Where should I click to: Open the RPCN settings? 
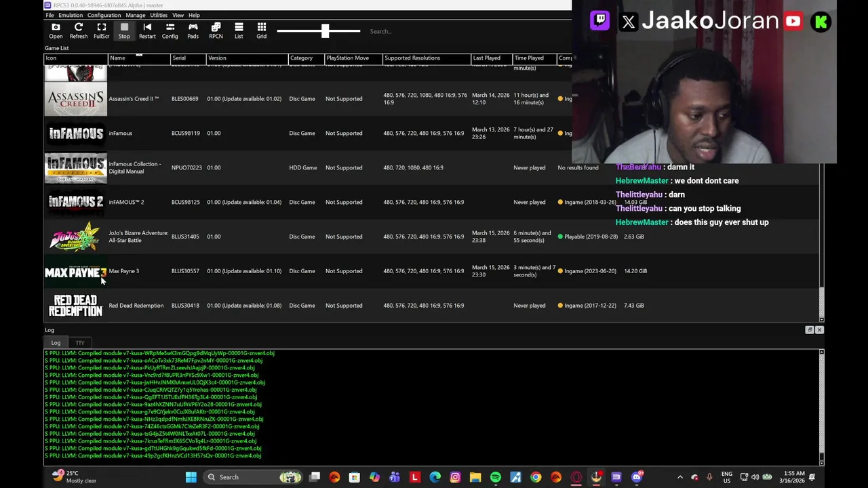216,30
